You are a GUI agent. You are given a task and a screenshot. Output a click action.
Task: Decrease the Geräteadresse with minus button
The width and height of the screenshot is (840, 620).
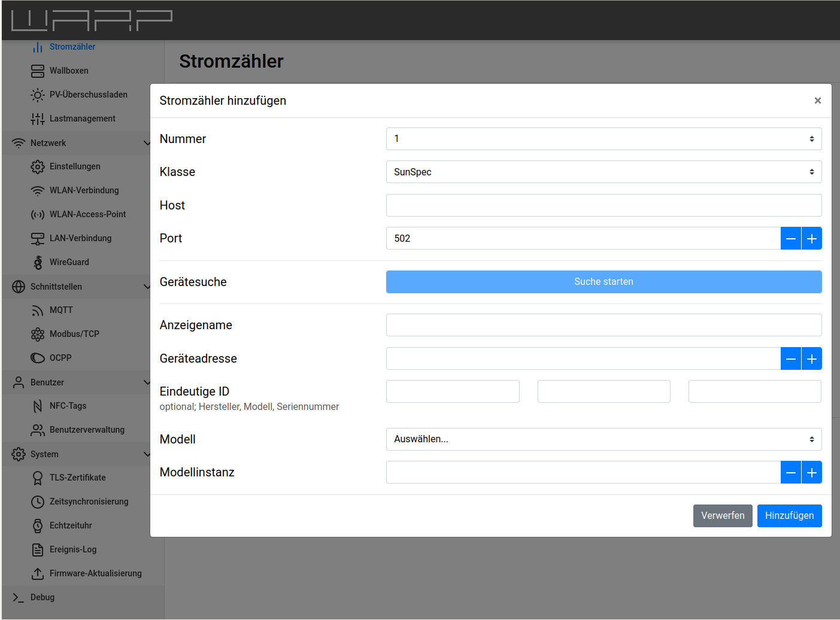click(790, 359)
